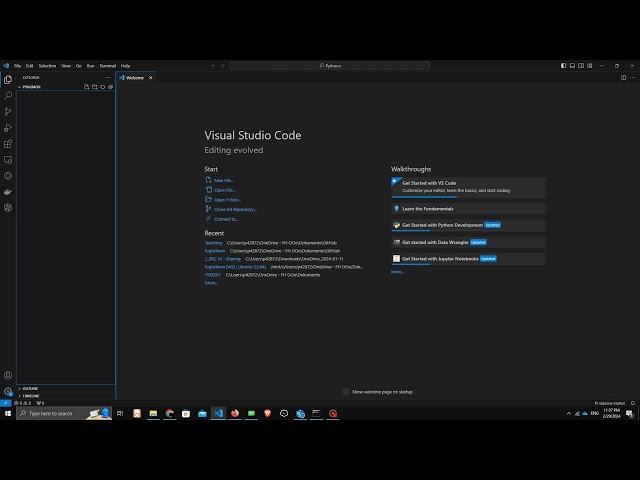This screenshot has width=640, height=480.
Task: Open the Selection menu
Action: click(x=47, y=66)
